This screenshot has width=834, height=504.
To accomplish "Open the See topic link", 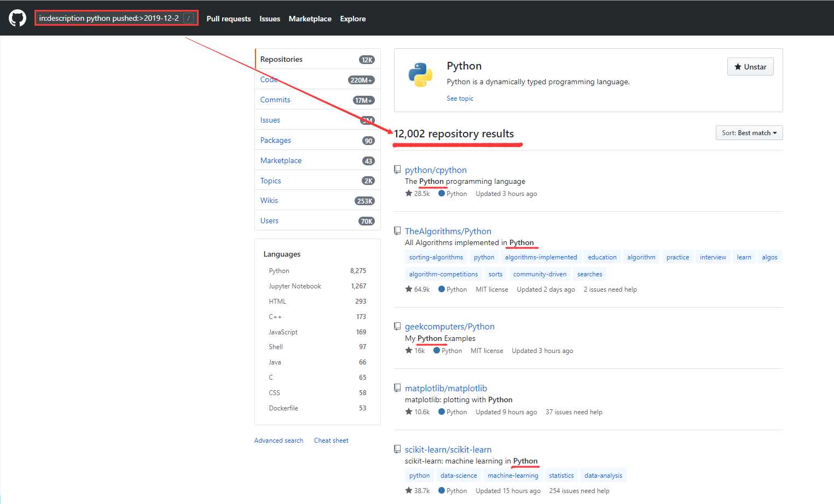I will point(460,99).
